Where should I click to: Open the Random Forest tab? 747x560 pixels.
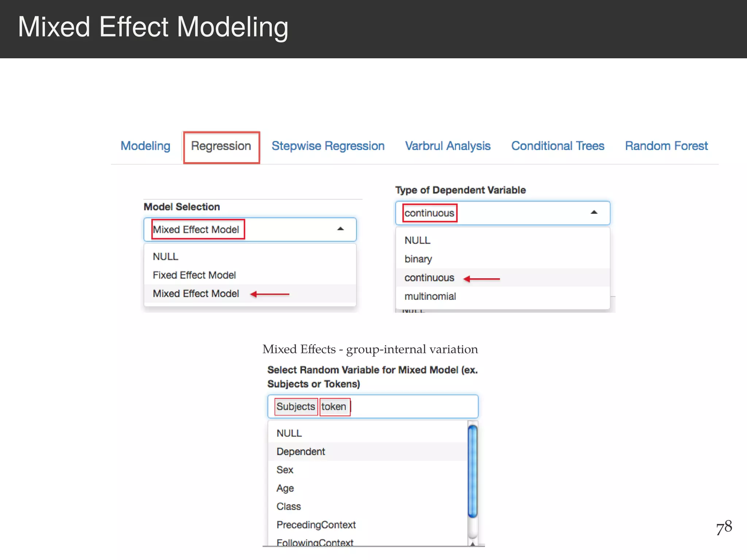[666, 146]
